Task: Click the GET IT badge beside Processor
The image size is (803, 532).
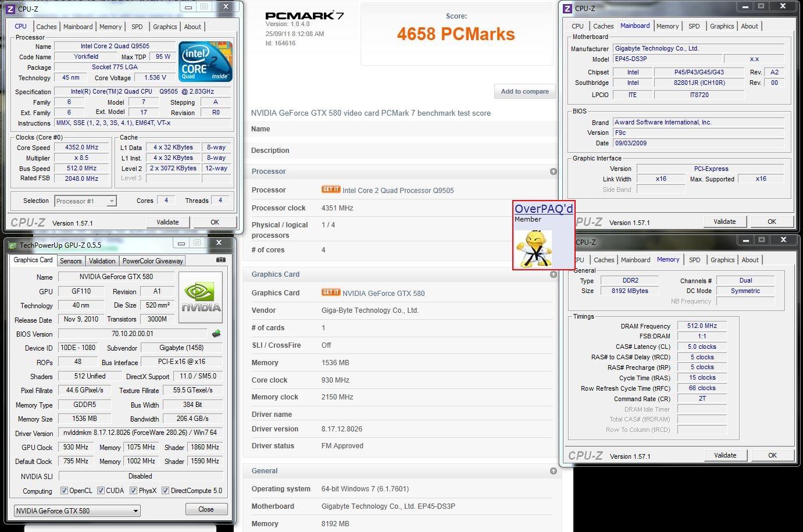Action: pyautogui.click(x=331, y=190)
